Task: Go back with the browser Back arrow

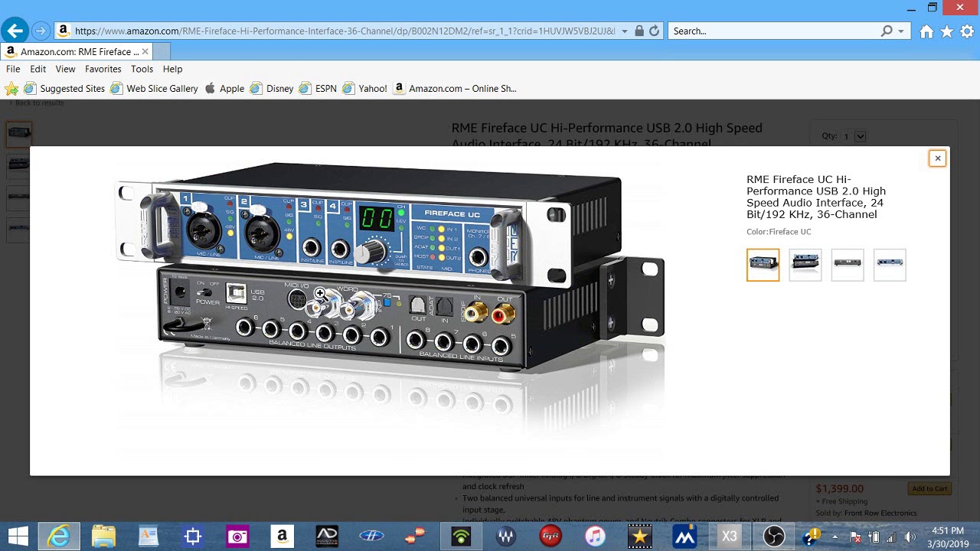Action: coord(15,31)
